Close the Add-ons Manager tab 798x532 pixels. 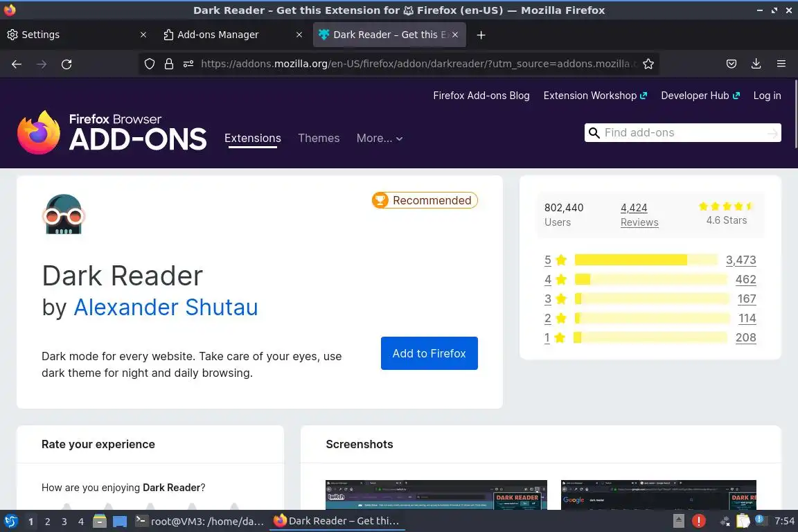299,35
